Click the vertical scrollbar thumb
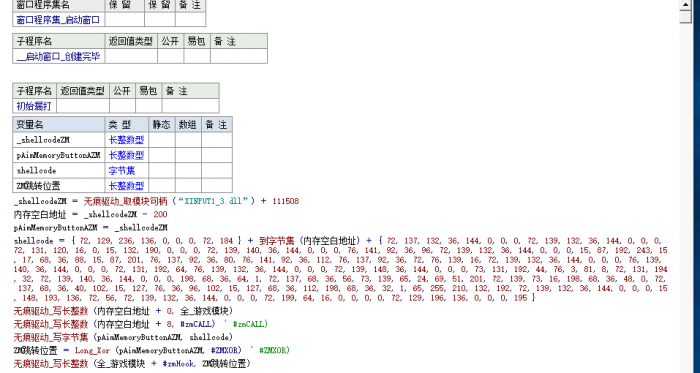 click(x=685, y=17)
